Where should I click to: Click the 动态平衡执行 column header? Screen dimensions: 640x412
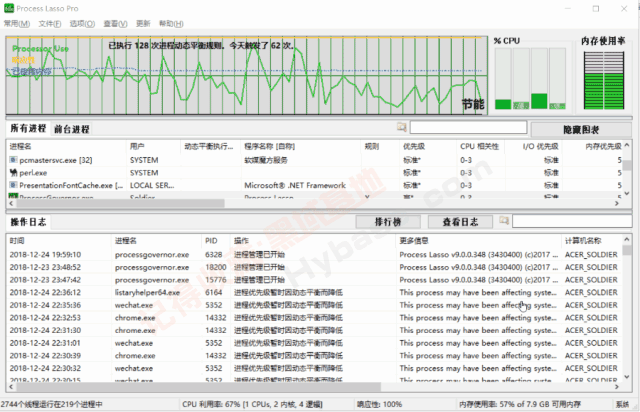[x=210, y=146]
